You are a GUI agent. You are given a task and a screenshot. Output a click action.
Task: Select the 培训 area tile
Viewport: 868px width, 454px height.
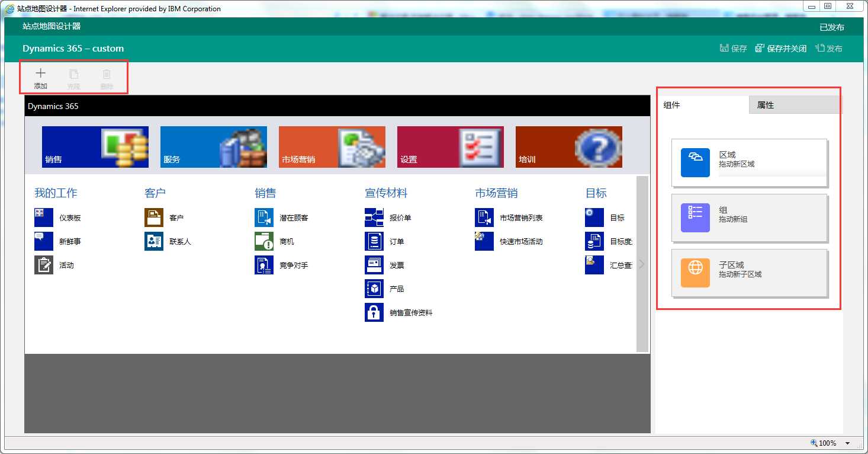pos(569,147)
